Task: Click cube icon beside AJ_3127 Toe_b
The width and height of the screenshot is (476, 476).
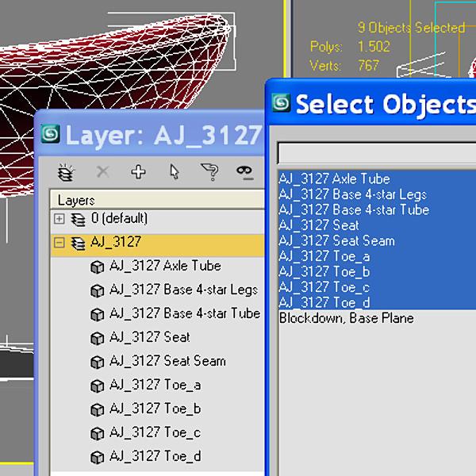Action: click(x=98, y=410)
